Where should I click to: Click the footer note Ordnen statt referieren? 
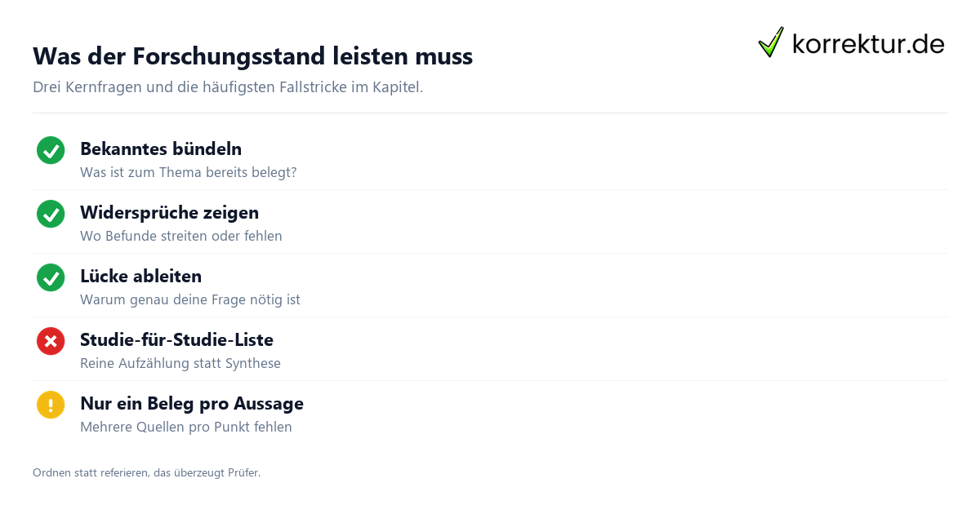[x=146, y=472]
